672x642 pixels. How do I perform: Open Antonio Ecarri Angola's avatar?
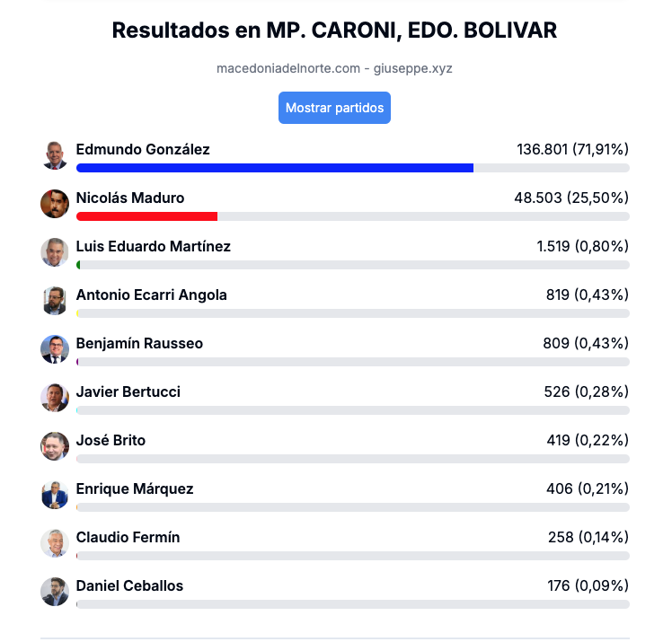click(55, 301)
